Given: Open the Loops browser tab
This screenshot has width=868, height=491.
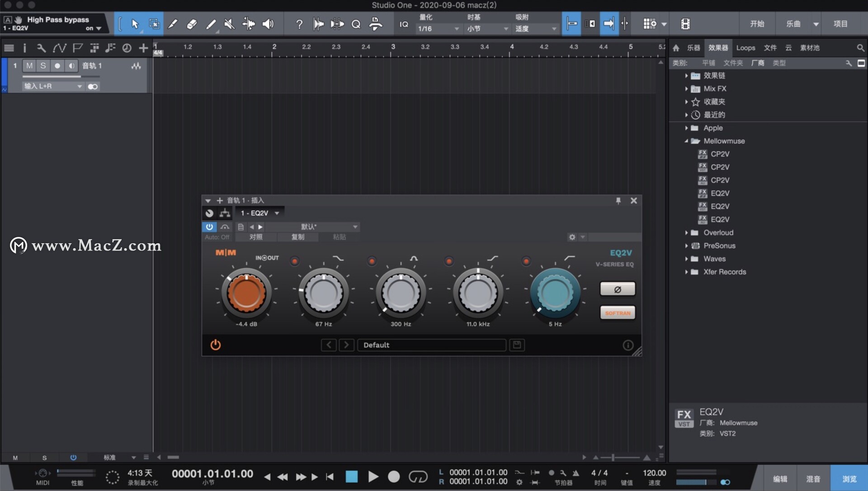Looking at the screenshot, I should point(745,47).
